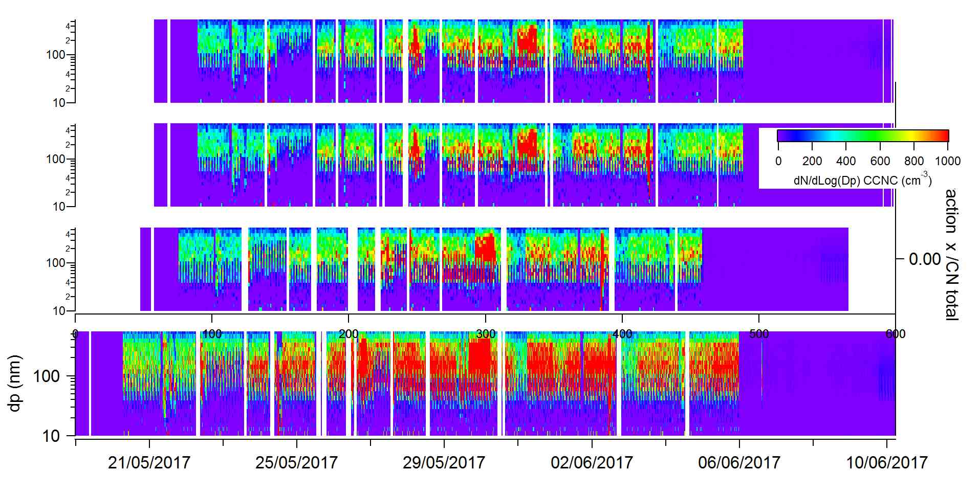Click the date label 02/06/2017
Image resolution: width=980 pixels, height=494 pixels.
point(592,463)
